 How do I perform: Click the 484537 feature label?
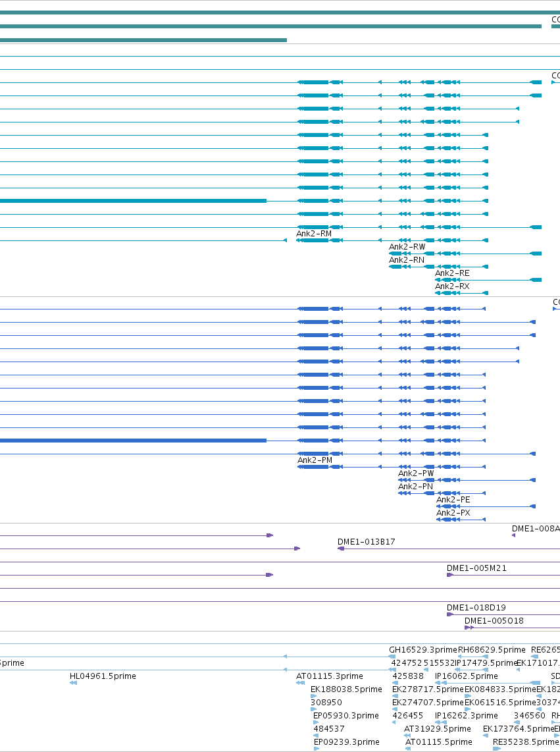(328, 729)
